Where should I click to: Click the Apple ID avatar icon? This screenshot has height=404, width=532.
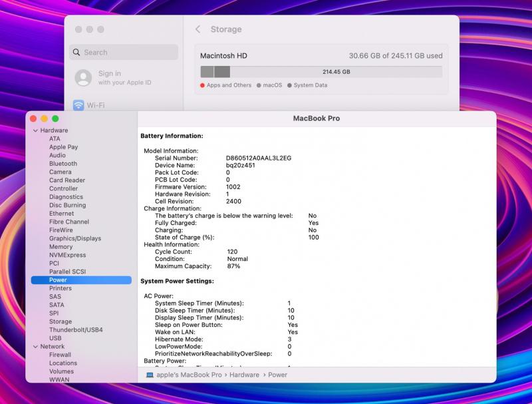(84, 78)
